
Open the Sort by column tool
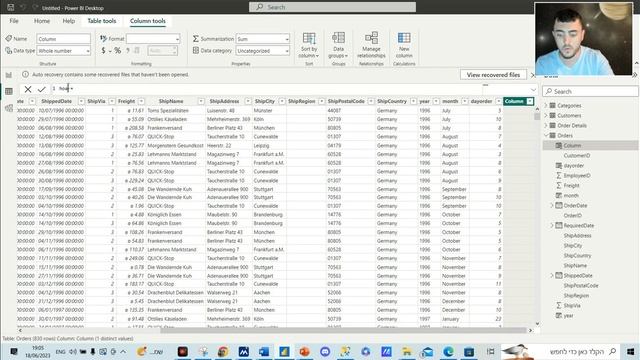point(309,45)
